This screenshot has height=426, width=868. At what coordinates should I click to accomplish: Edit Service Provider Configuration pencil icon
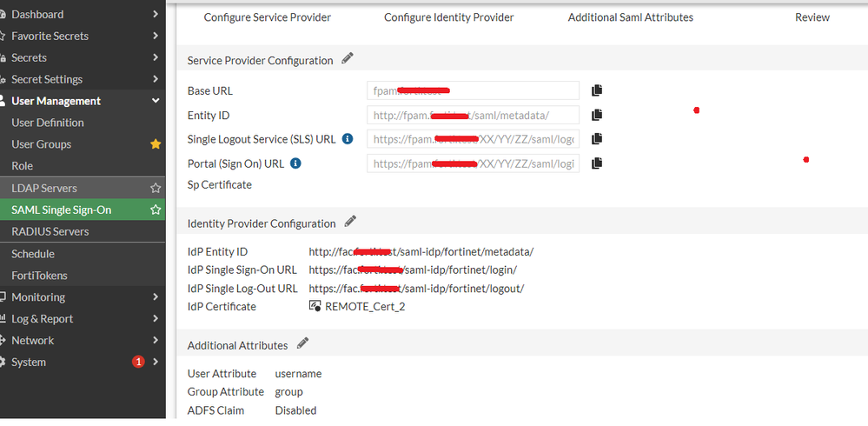coord(348,59)
